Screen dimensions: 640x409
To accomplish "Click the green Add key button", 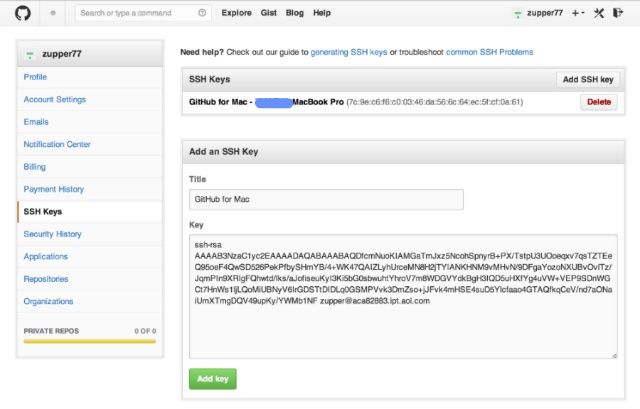I will tap(213, 379).
